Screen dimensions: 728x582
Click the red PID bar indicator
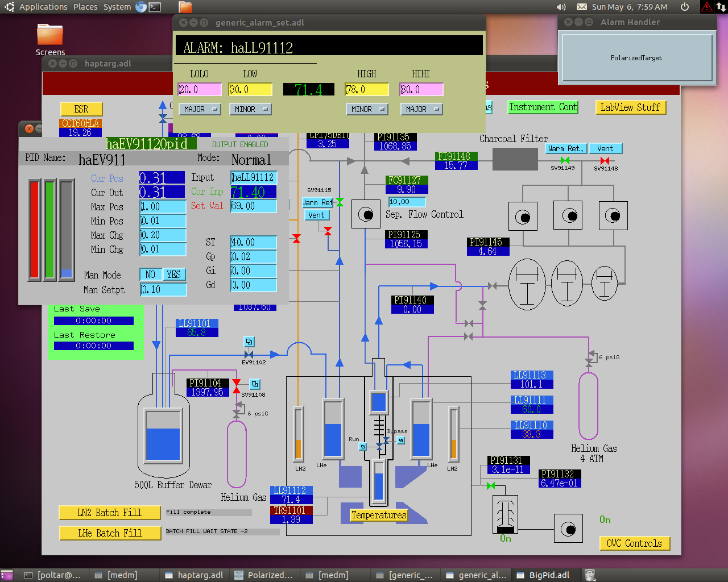[35, 230]
